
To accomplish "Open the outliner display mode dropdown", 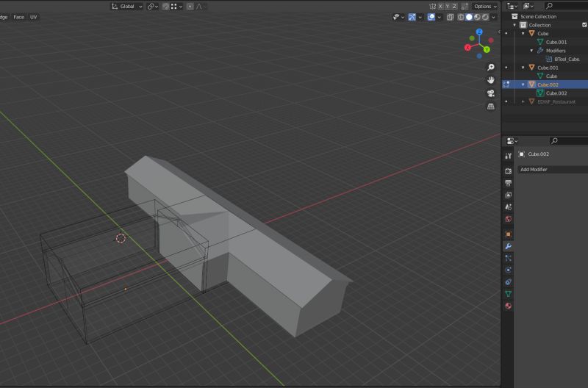I will (528, 6).
